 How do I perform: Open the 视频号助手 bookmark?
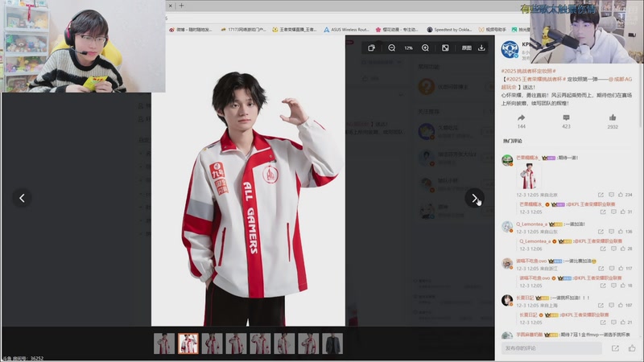(x=492, y=30)
